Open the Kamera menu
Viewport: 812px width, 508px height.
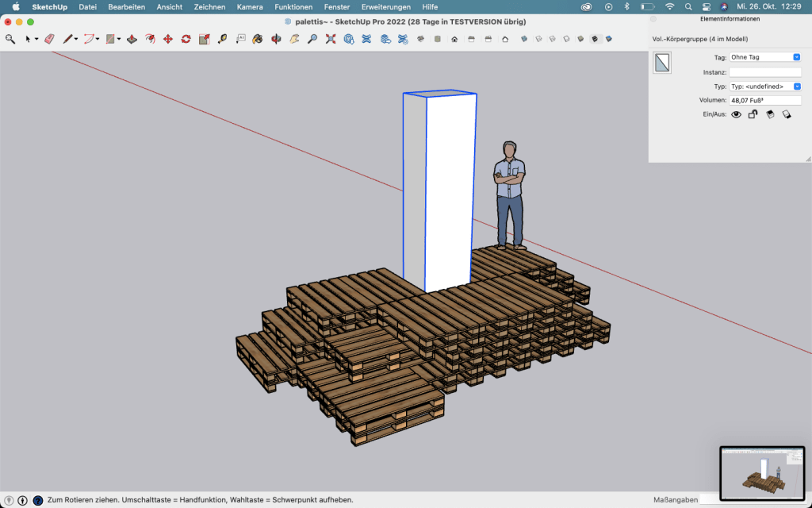[249, 6]
